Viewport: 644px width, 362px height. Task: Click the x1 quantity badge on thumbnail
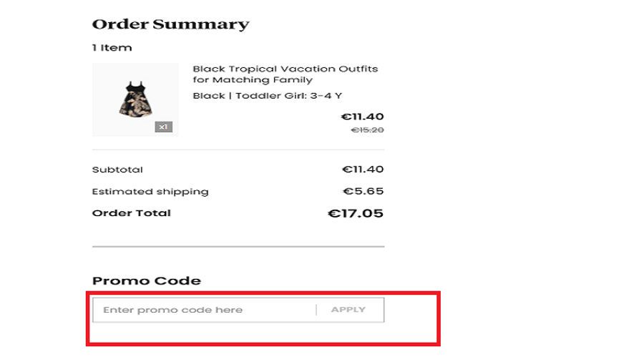(163, 127)
